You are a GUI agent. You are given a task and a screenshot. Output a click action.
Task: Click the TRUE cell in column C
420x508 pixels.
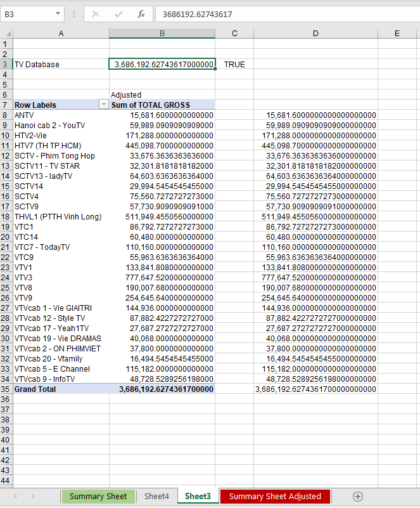tap(234, 64)
